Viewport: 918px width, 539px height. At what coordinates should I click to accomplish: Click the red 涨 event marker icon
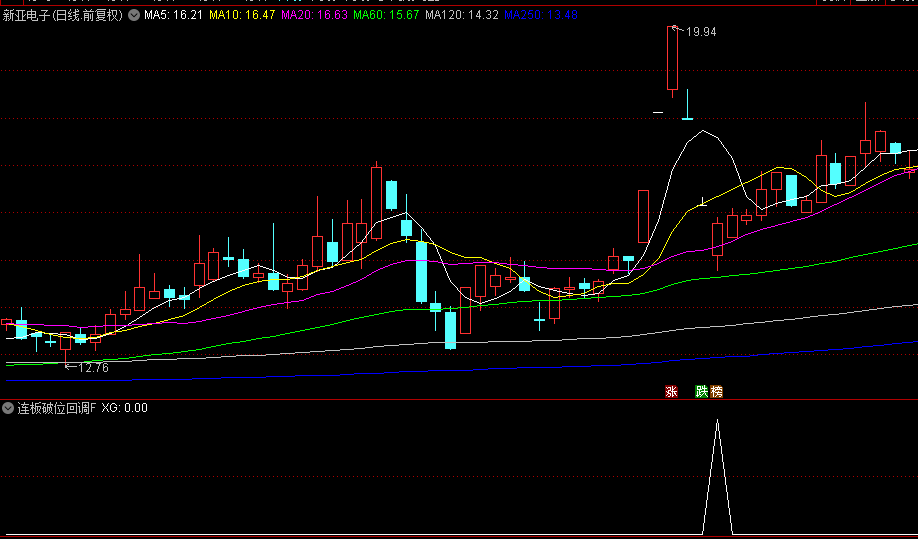tap(671, 392)
